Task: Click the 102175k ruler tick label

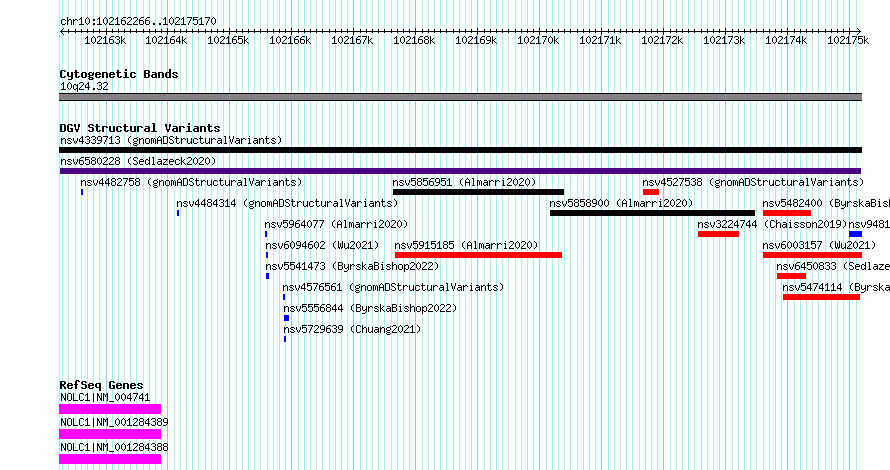Action: pyautogui.click(x=848, y=40)
